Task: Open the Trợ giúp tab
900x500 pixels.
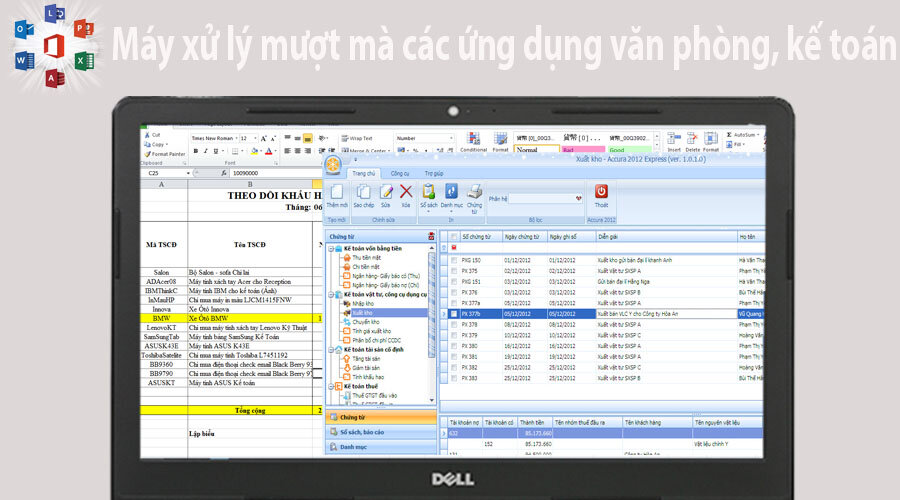Action: (x=434, y=174)
